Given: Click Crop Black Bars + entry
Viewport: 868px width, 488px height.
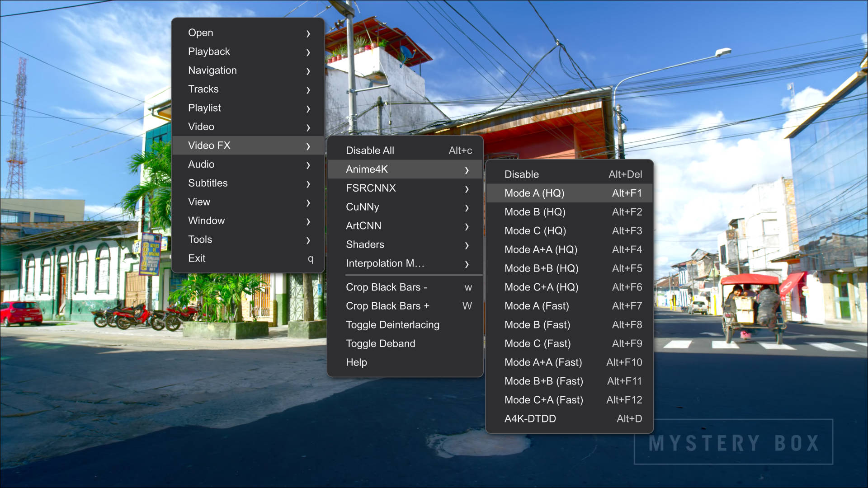Looking at the screenshot, I should coord(405,306).
